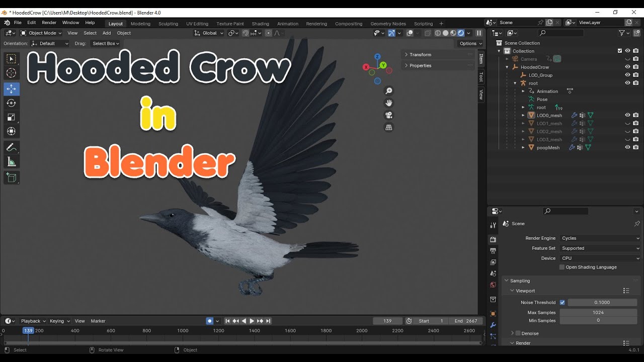Click the Blender logo menu icon

coord(7,23)
